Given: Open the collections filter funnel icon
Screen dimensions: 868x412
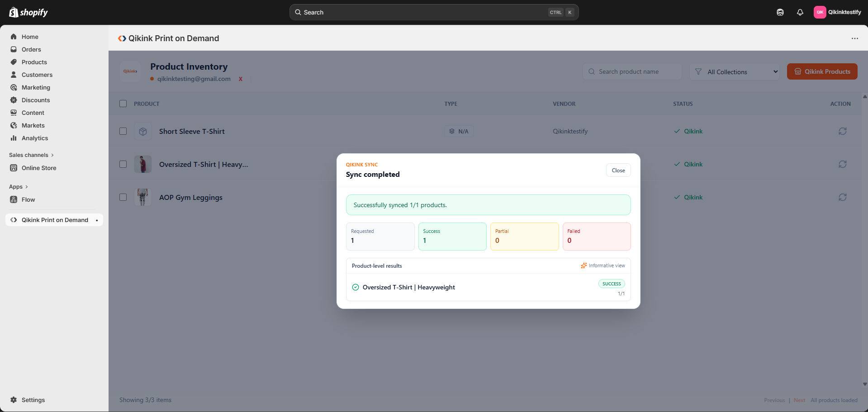Looking at the screenshot, I should [x=698, y=71].
